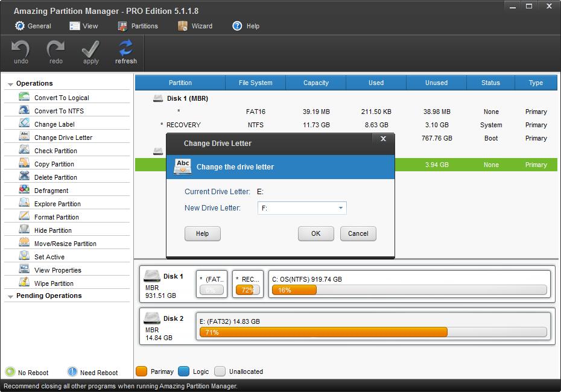Click the green No Reboot indicator icon
Image resolution: width=561 pixels, height=392 pixels.
point(10,372)
